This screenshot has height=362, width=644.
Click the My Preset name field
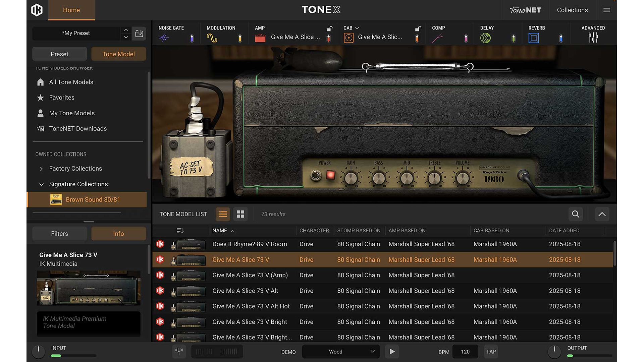(x=76, y=33)
